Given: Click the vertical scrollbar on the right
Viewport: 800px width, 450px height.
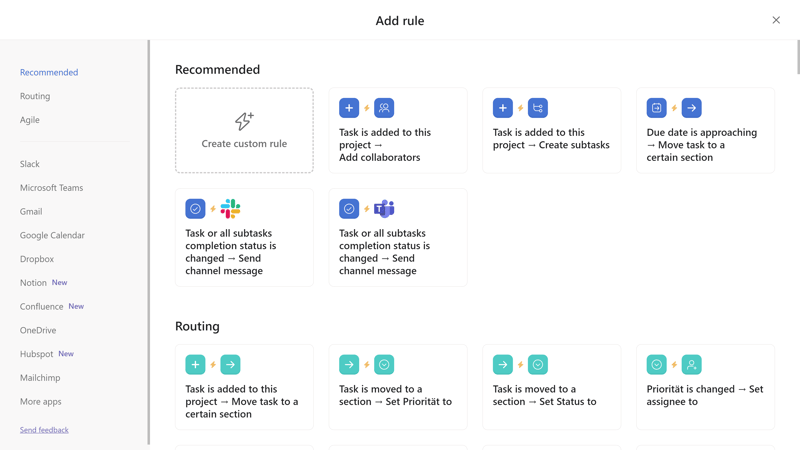Looking at the screenshot, I should (x=797, y=57).
